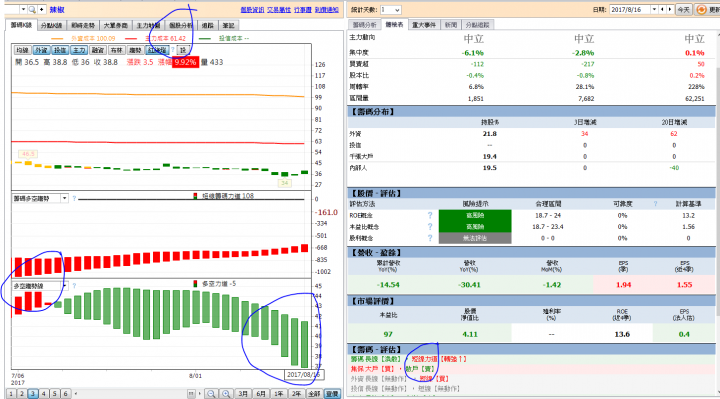This screenshot has height=399, width=720.
Task: Toggle the 投信 cost line button
Action: click(60, 50)
